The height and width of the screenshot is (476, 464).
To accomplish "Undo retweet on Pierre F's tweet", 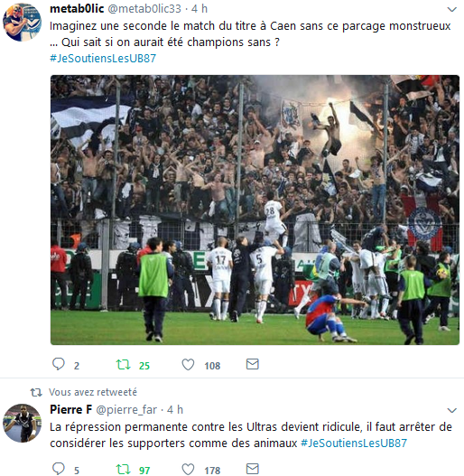I will click(x=123, y=470).
